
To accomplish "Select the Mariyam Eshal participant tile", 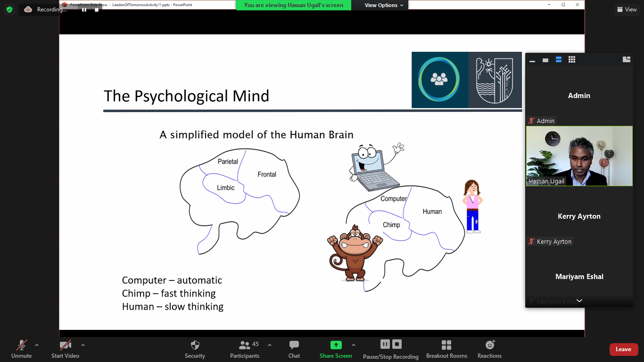I will tap(579, 277).
